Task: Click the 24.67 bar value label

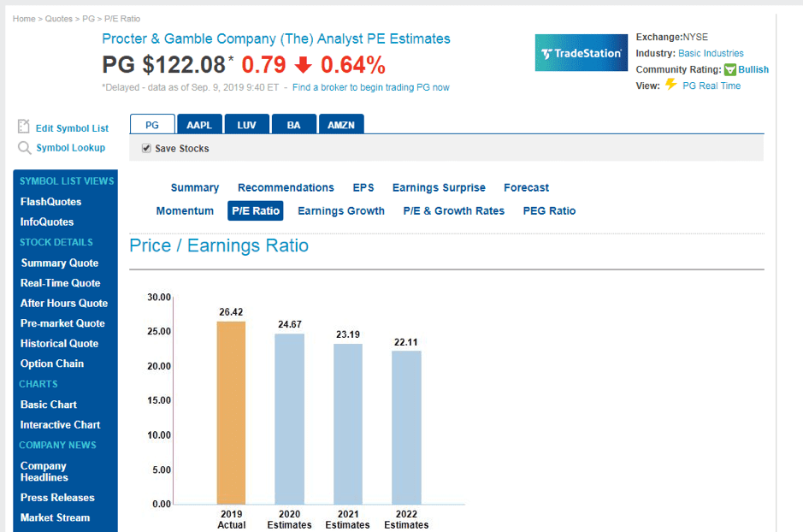Action: tap(290, 325)
